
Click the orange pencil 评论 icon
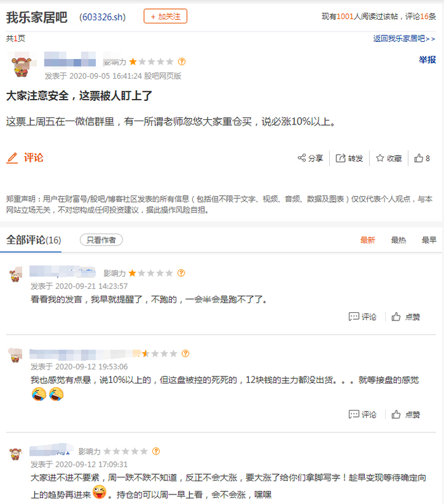12,158
